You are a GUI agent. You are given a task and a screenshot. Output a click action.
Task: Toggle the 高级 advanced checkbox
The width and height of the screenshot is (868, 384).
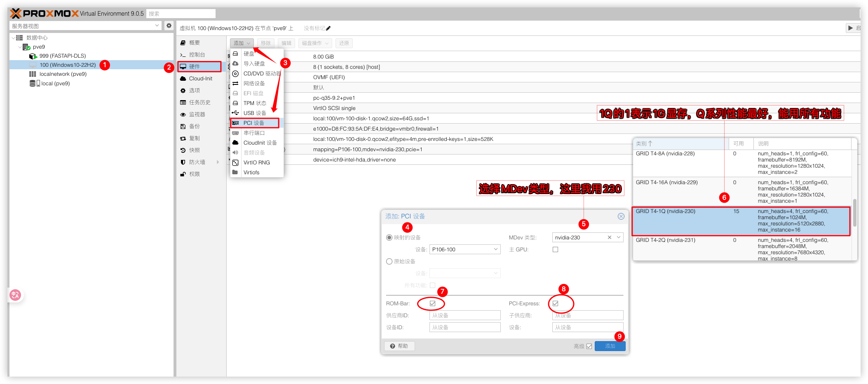click(x=589, y=346)
